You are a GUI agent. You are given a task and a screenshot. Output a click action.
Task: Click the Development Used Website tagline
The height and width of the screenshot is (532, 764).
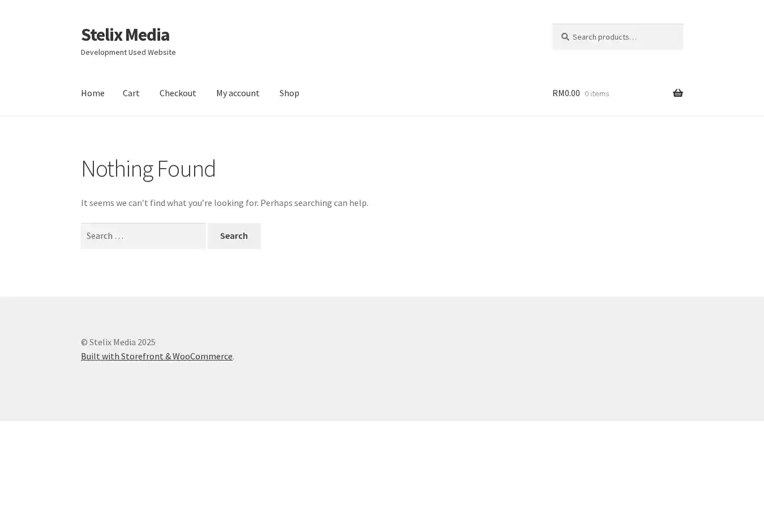click(x=128, y=52)
